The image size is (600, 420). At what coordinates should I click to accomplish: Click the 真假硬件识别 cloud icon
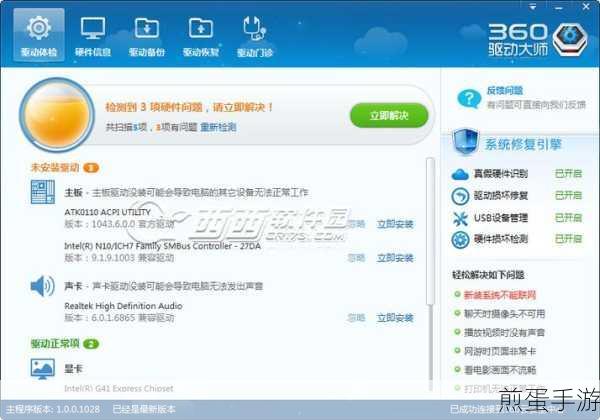coord(460,174)
